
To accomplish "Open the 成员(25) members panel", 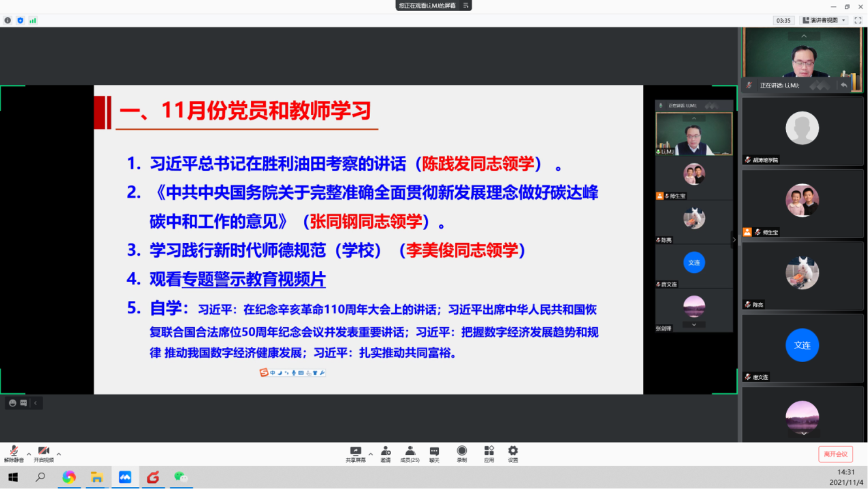I will pyautogui.click(x=410, y=453).
